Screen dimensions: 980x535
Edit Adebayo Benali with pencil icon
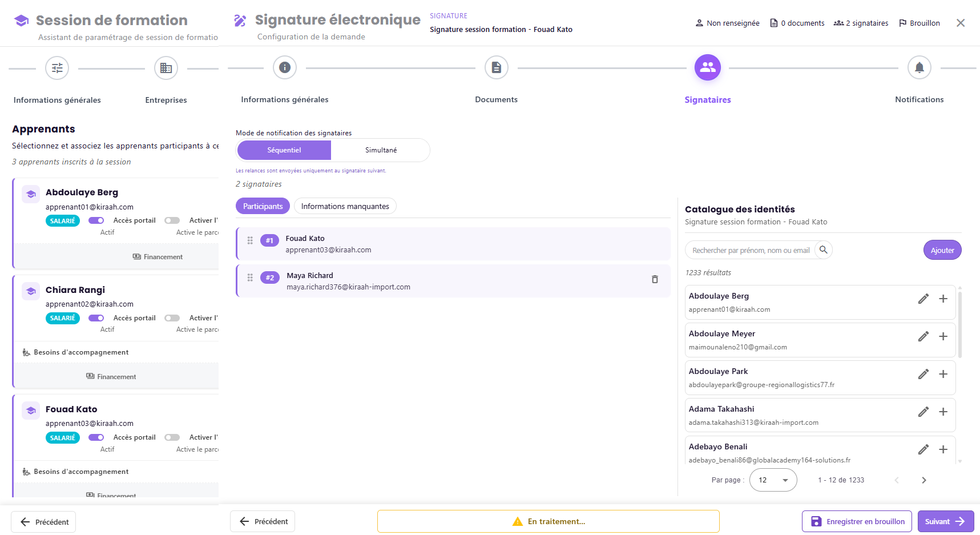pos(923,449)
